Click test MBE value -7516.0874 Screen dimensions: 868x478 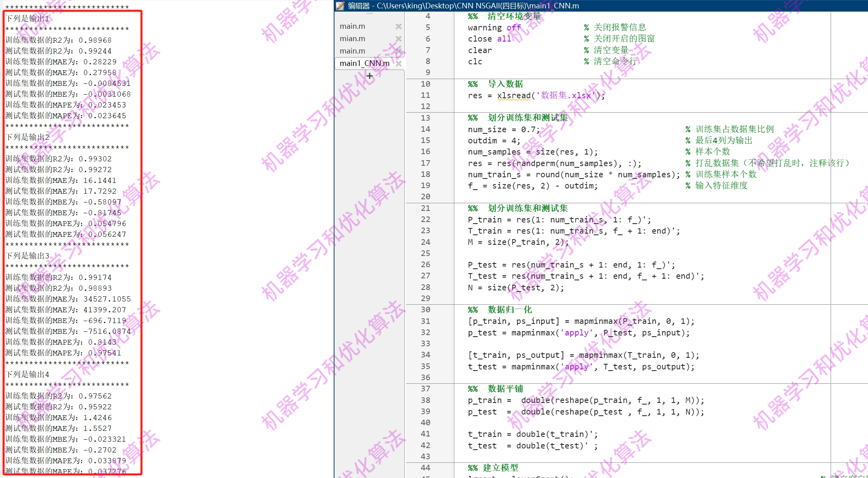107,331
